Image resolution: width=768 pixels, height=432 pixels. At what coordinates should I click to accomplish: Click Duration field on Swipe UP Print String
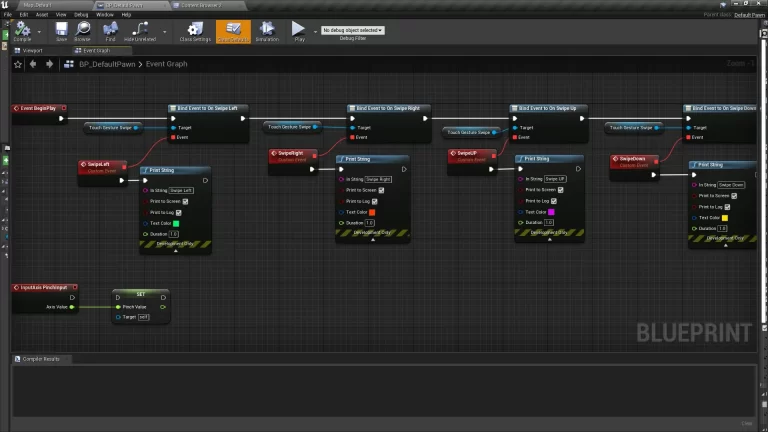tap(549, 222)
